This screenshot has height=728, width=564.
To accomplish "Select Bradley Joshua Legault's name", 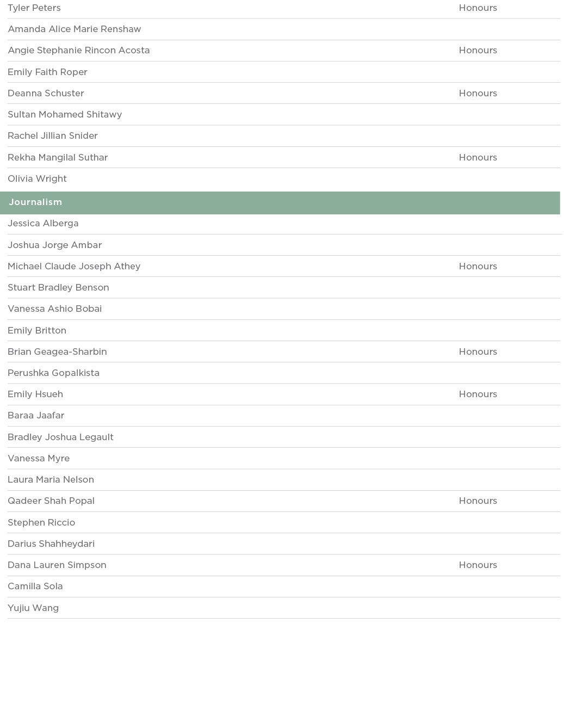I will (x=60, y=437).
